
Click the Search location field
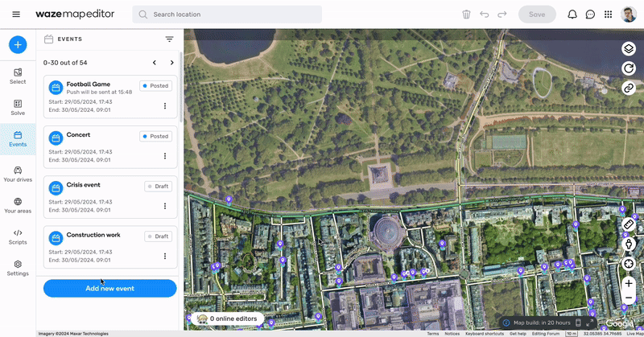[227, 14]
